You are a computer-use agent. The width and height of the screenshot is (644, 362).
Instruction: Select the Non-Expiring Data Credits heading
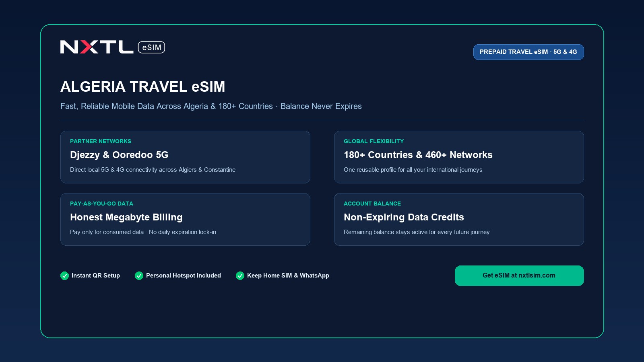coord(404,217)
